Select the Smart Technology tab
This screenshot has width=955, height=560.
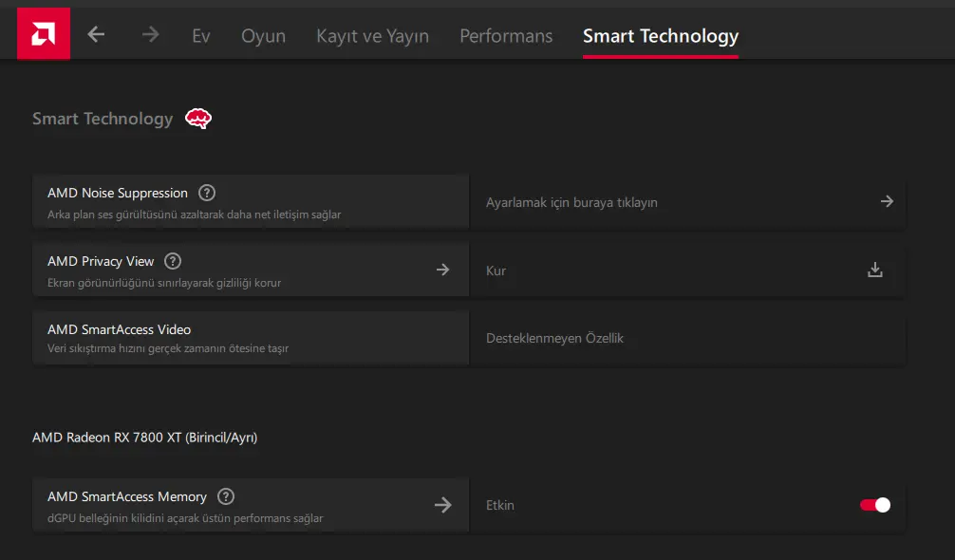[660, 36]
